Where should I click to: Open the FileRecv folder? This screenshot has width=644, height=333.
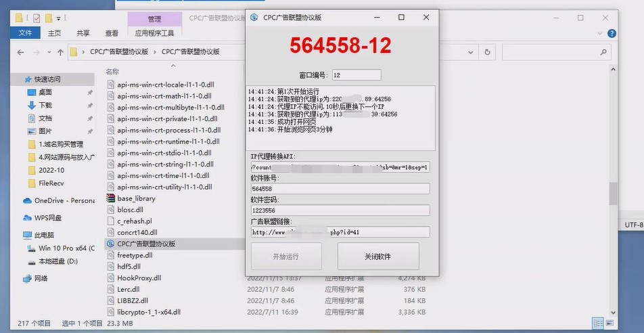(x=51, y=183)
